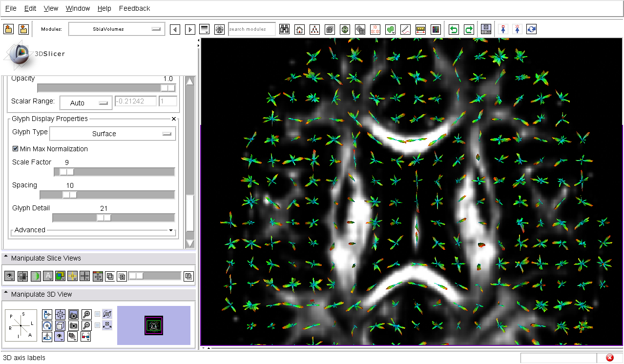Viewport: 624px width, 364px height.
Task: Collapse the Manipulate Slice Views panel
Action: coord(6,258)
